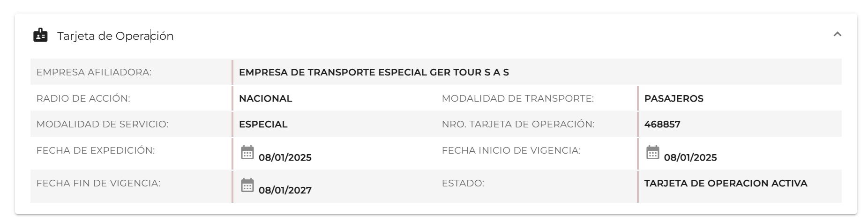Click the NRO. TARJETA DE OPERACIÓN label
The image size is (868, 222).
click(518, 124)
